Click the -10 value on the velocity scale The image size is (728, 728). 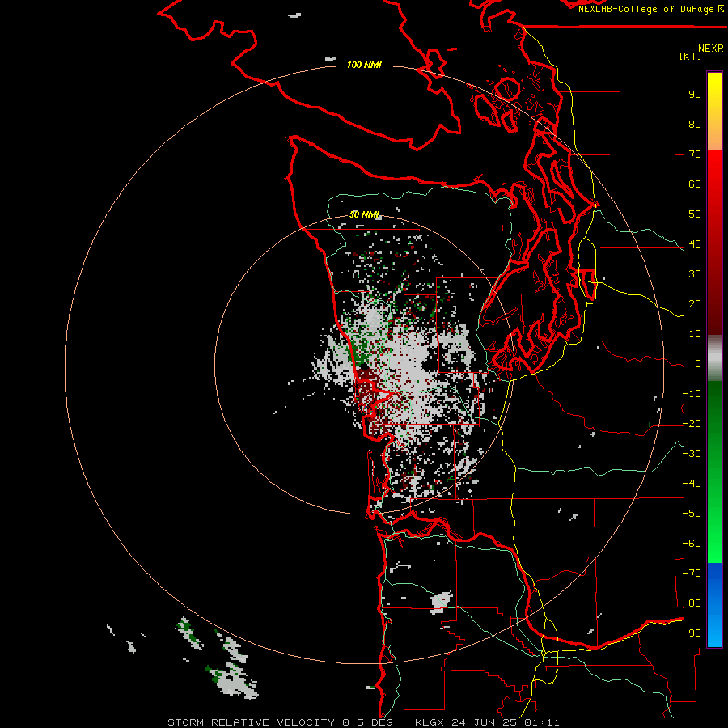(692, 394)
